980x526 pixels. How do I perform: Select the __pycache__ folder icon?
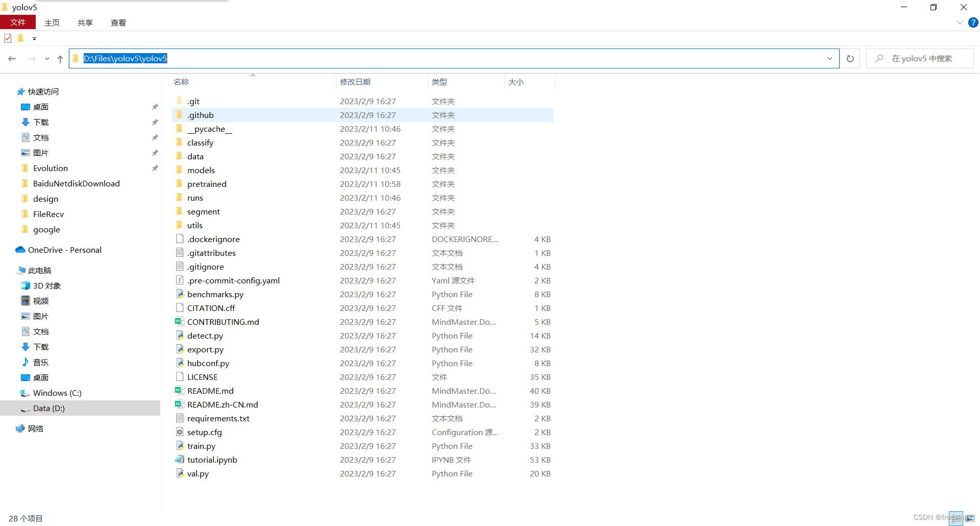coord(179,129)
